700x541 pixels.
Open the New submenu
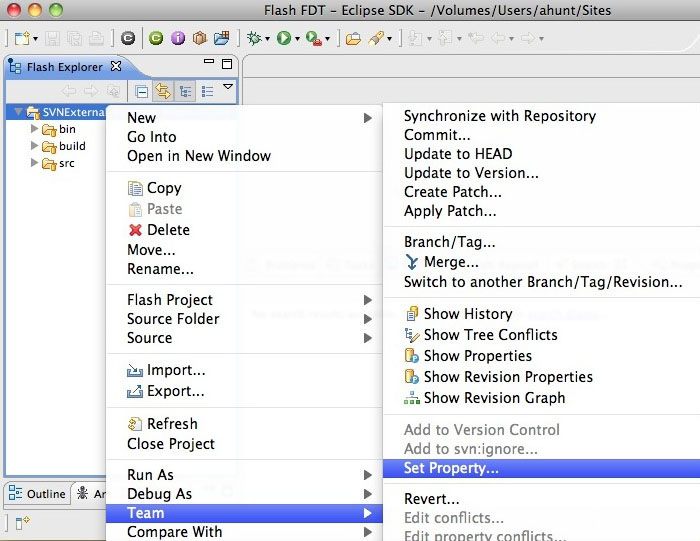244,118
